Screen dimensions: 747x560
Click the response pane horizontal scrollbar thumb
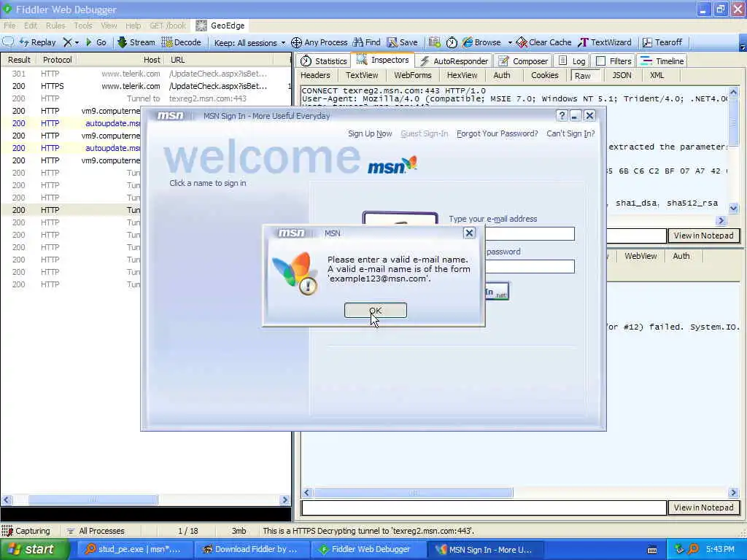pos(413,493)
